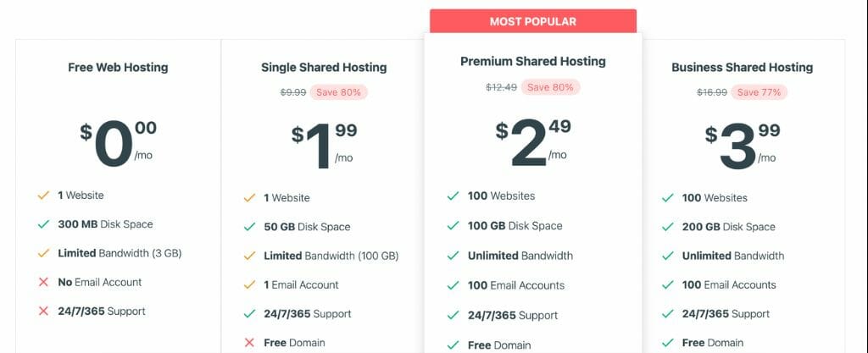The height and width of the screenshot is (353, 868).
Task: Click orange checkmark beside 1 Email Account
Action: (x=249, y=285)
